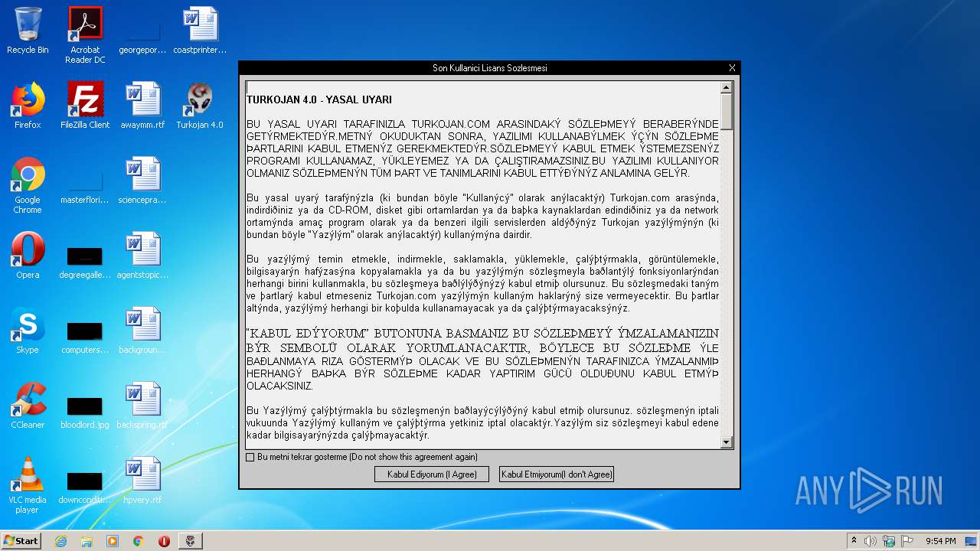Open volume speaker tray icon
The image size is (980, 551).
(x=871, y=541)
